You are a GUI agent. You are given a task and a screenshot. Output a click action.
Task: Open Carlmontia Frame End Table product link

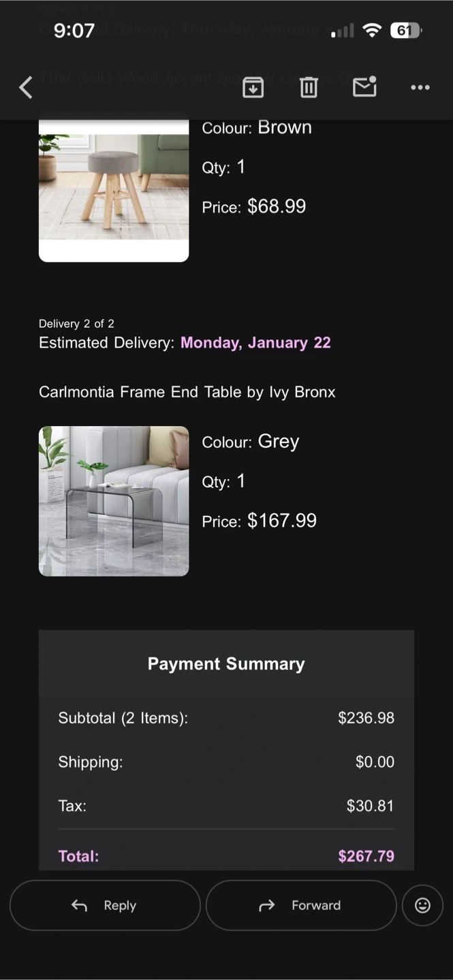[187, 392]
